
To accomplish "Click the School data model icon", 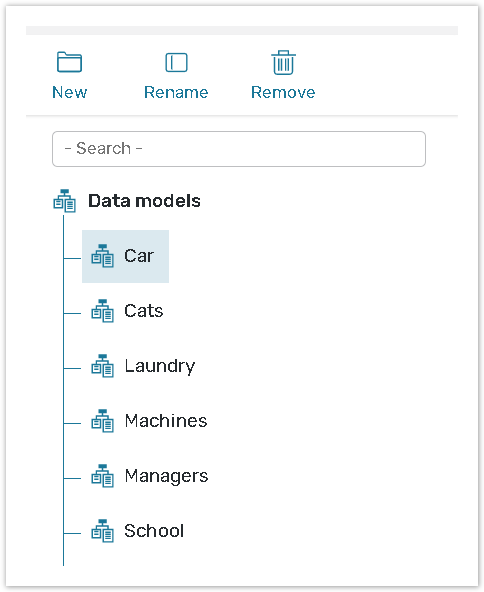I will tap(102, 531).
